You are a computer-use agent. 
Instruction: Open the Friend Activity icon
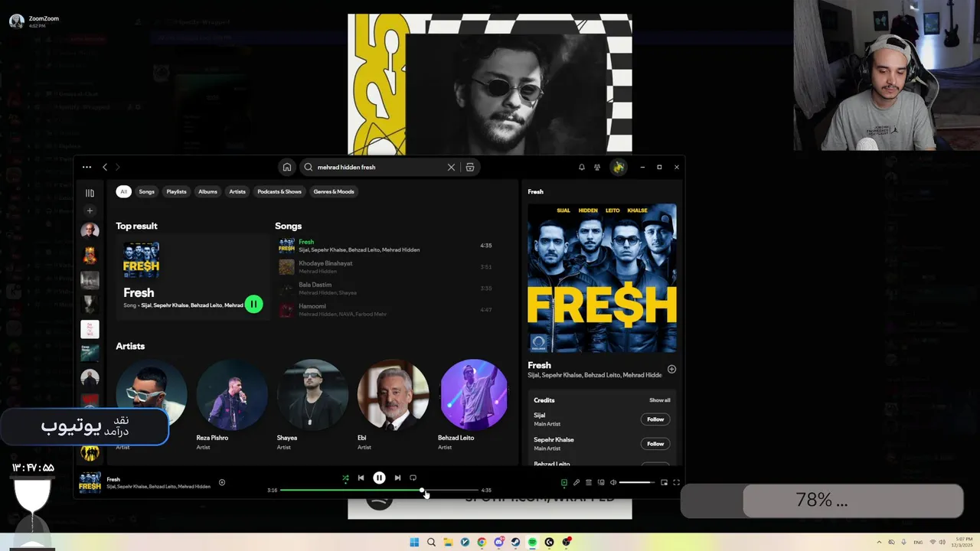click(x=597, y=167)
